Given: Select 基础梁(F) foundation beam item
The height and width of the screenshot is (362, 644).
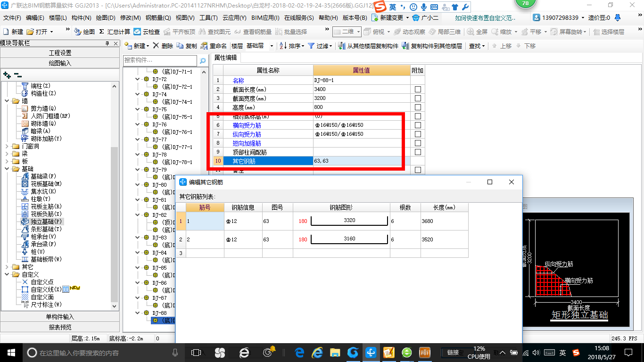Looking at the screenshot, I should 43,176.
